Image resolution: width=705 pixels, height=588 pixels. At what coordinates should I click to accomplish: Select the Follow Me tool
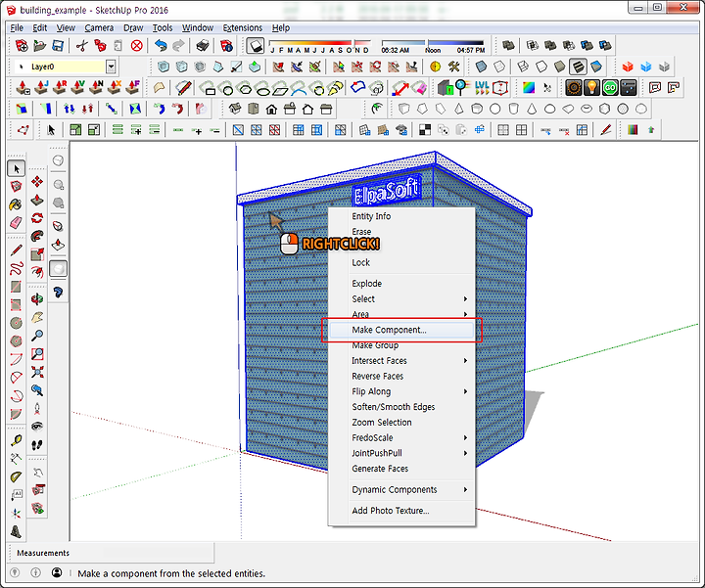[x=37, y=236]
